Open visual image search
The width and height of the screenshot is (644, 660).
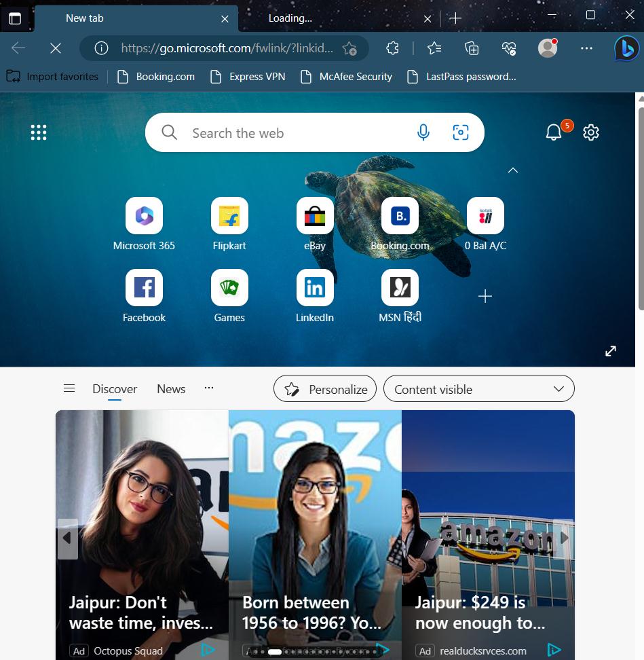(461, 132)
